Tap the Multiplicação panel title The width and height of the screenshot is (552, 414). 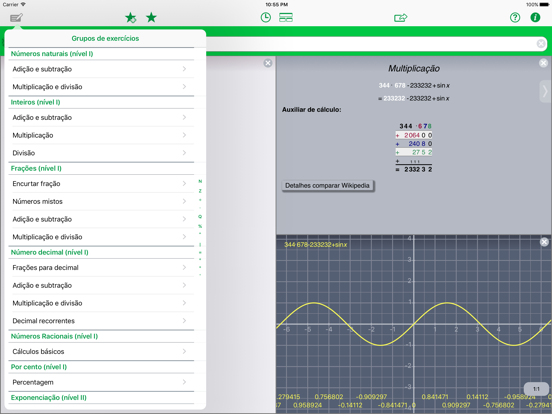point(414,68)
